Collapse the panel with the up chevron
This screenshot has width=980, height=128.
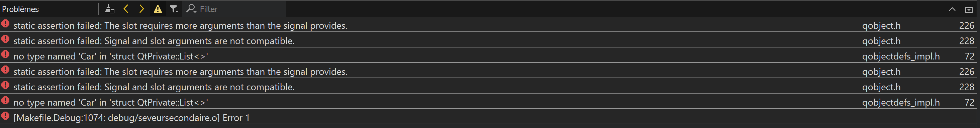coord(952,9)
